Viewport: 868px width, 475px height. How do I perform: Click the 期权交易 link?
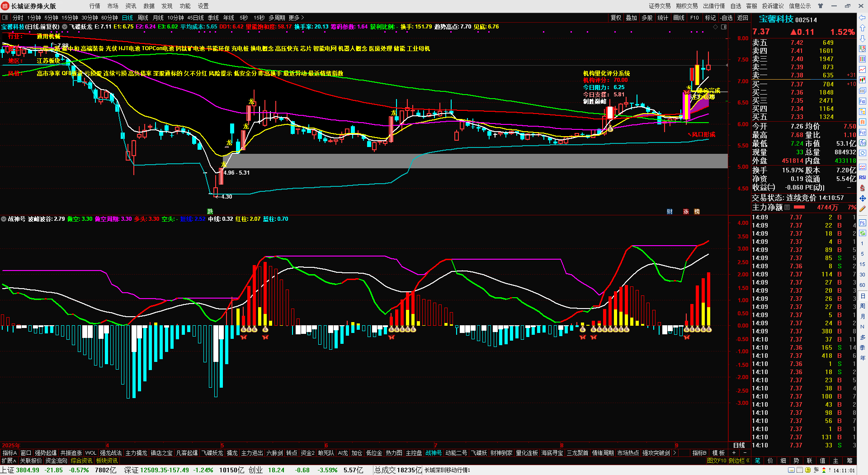click(687, 6)
